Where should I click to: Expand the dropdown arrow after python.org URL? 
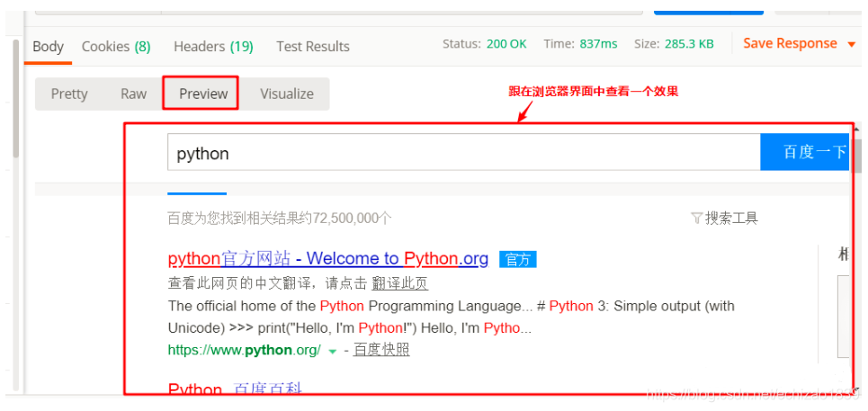332,352
